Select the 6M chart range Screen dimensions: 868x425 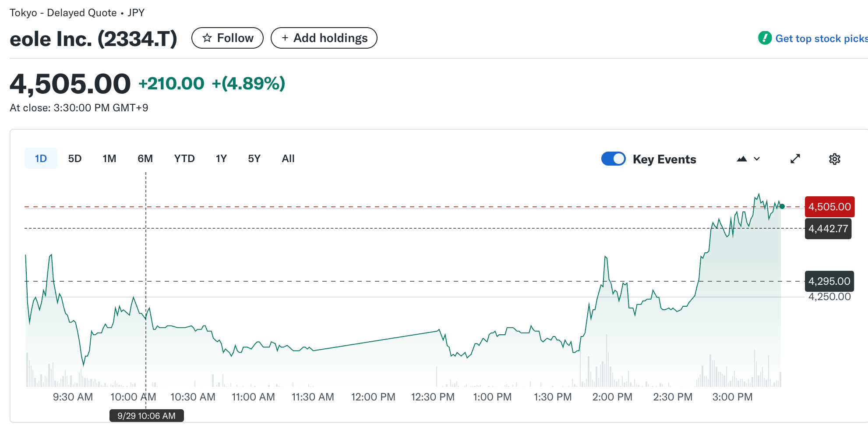click(x=145, y=159)
